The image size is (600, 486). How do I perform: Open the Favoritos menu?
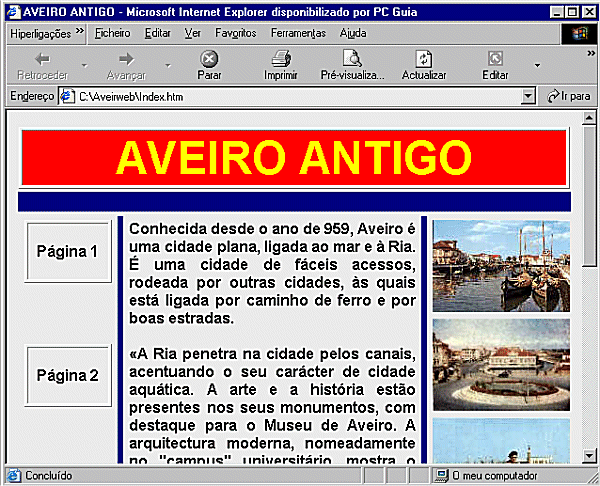point(235,33)
